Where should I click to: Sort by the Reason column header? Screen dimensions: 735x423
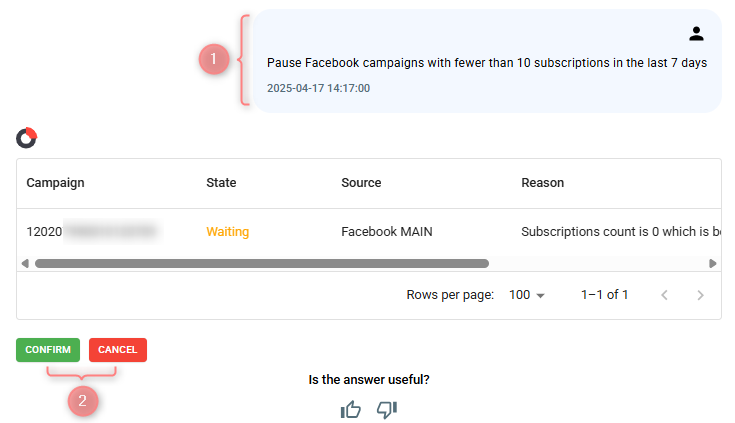point(542,183)
